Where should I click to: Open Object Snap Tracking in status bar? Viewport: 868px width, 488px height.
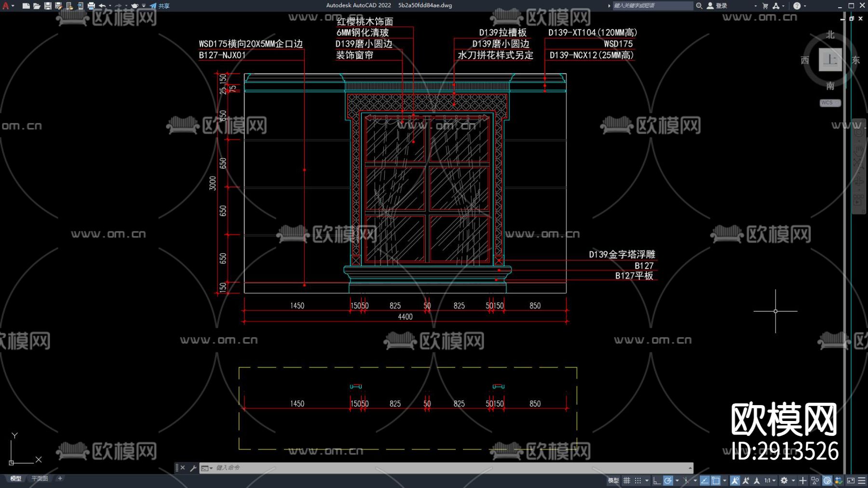703,480
